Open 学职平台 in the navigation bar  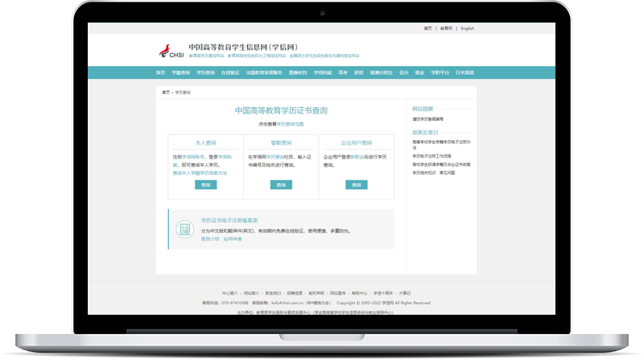(x=440, y=72)
